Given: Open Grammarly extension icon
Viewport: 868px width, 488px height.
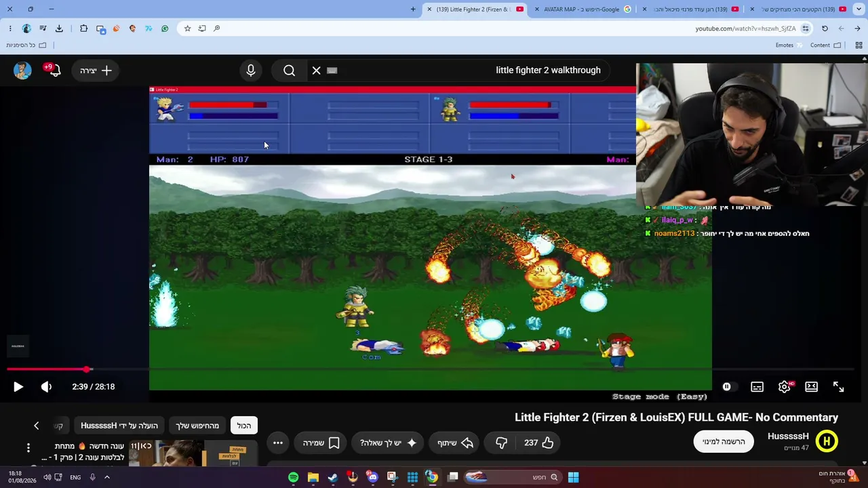Looking at the screenshot, I should (165, 28).
